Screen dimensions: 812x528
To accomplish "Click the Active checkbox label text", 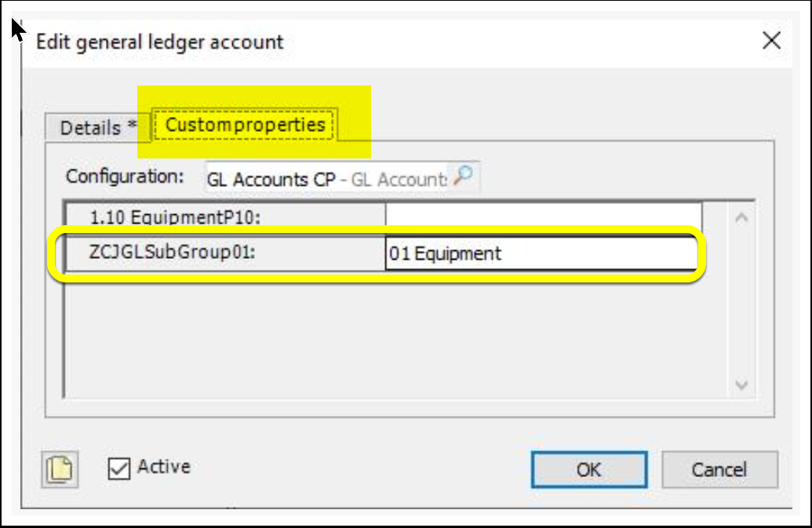I will 164,467.
